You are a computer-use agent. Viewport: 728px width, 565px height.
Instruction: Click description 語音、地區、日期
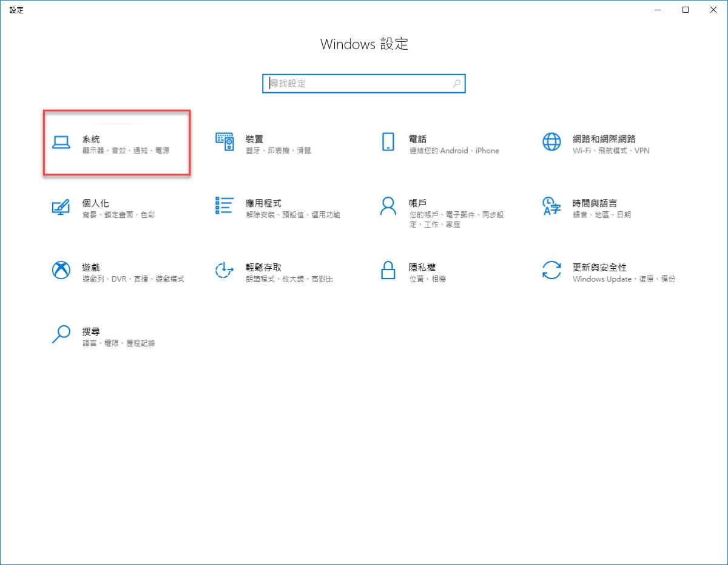click(602, 215)
